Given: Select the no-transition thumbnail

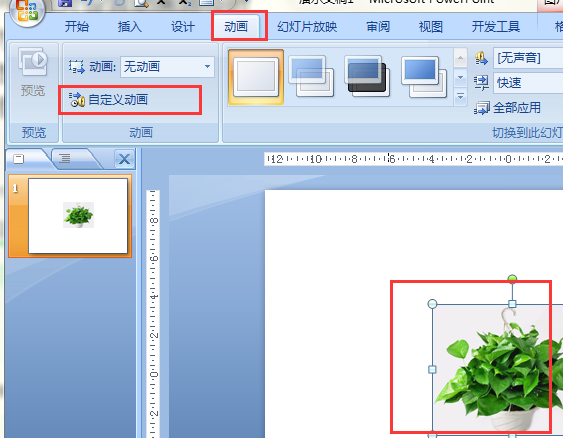Looking at the screenshot, I should pyautogui.click(x=256, y=78).
